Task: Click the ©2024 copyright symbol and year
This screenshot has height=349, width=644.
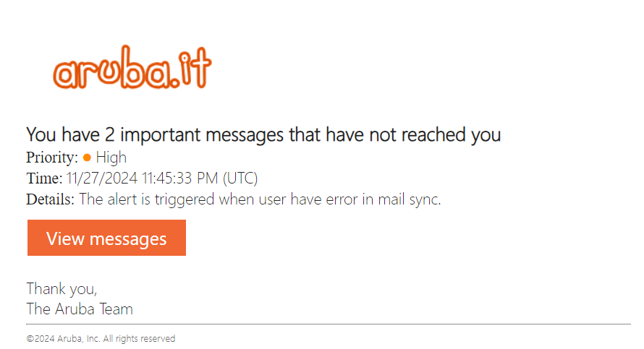Action: 41,338
